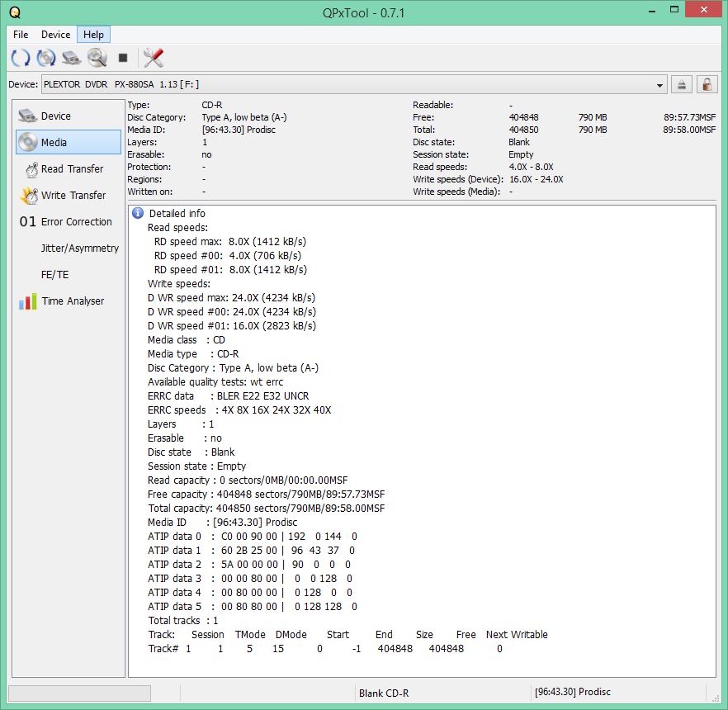Click 'ATIP data 1' row
Screen dimensions: 728x710
point(251,551)
